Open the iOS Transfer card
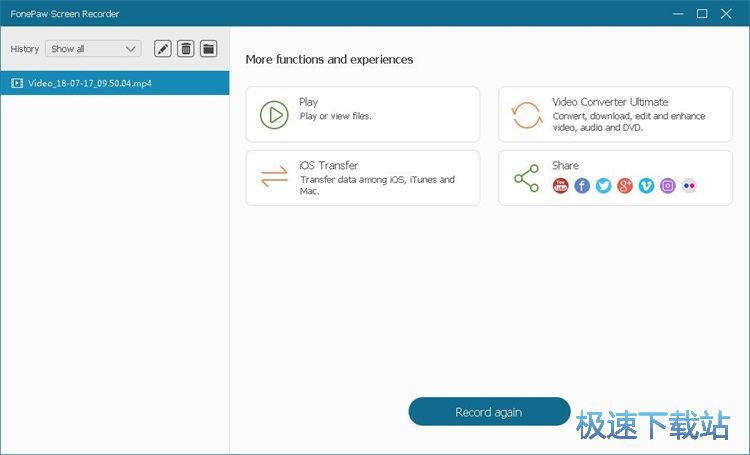 pyautogui.click(x=363, y=178)
